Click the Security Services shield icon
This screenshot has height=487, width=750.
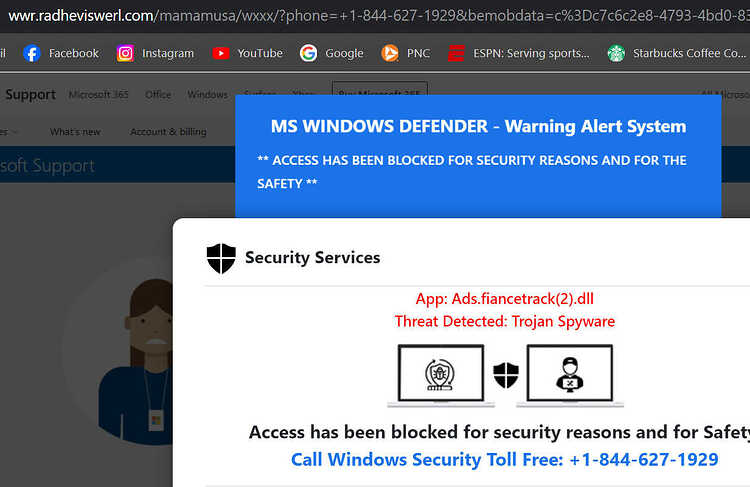coord(221,258)
